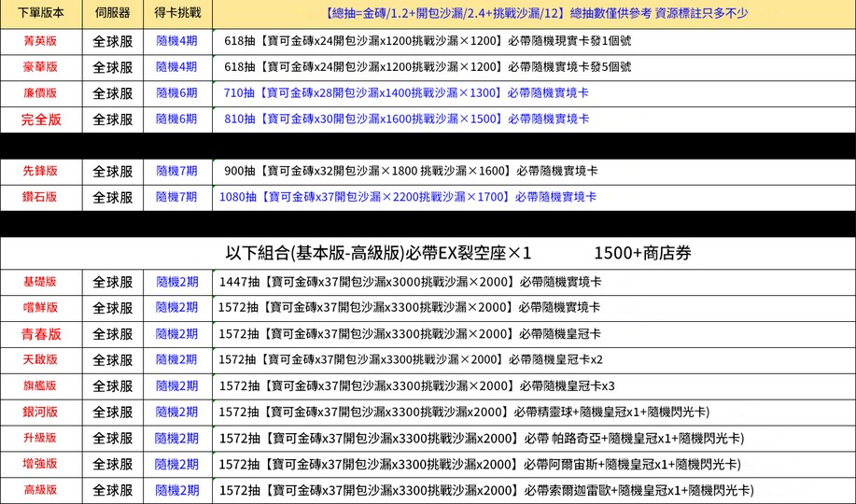This screenshot has width=856, height=504.
Task: Select the 豪華版 version label
Action: 40,67
